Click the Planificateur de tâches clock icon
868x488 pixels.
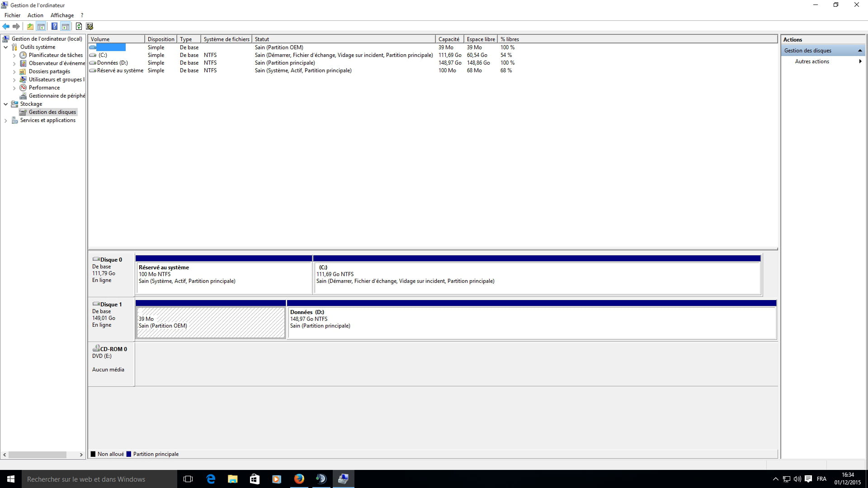[x=23, y=55]
